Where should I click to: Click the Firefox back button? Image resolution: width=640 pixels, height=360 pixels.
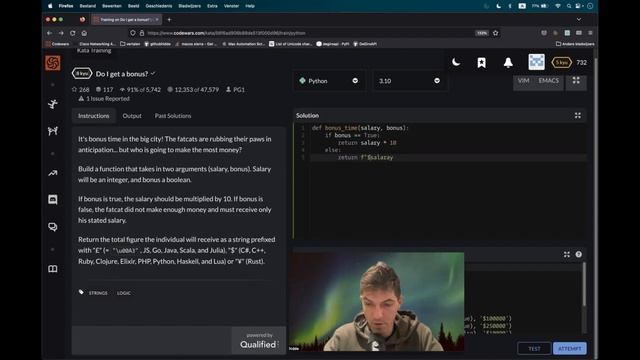point(49,33)
